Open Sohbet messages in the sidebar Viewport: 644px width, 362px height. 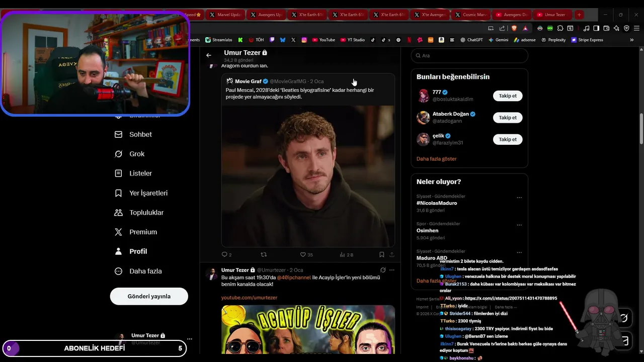click(133, 134)
